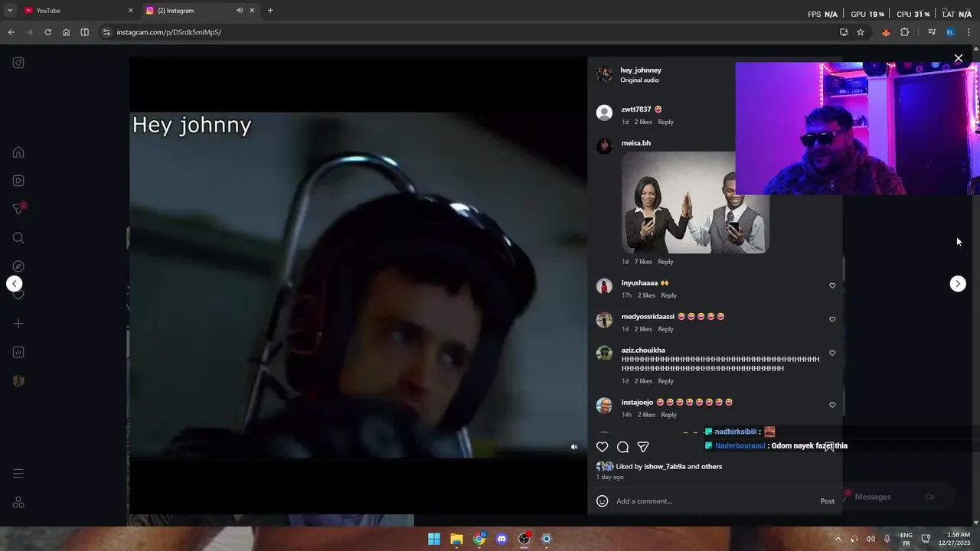Click the Add a comment field
980x551 pixels.
click(712, 501)
